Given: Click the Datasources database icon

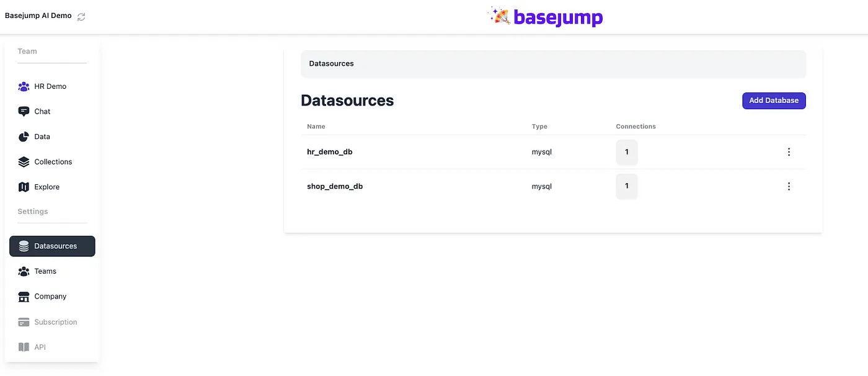Looking at the screenshot, I should click(x=24, y=246).
